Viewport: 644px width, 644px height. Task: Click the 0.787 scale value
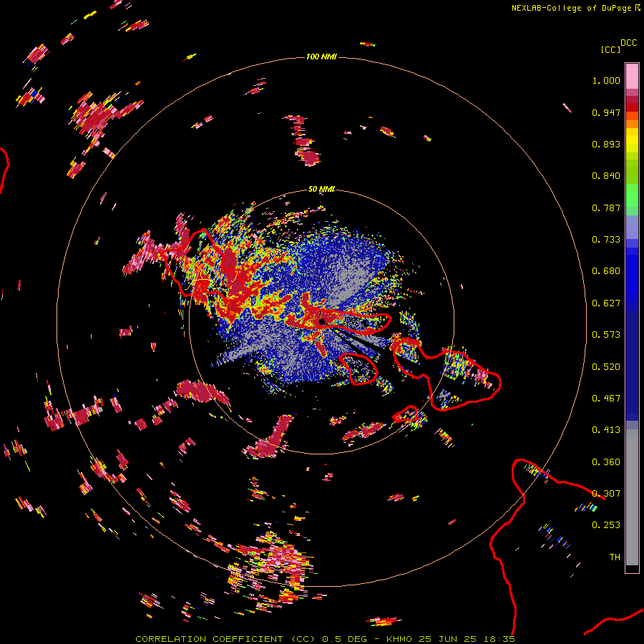[x=606, y=208]
